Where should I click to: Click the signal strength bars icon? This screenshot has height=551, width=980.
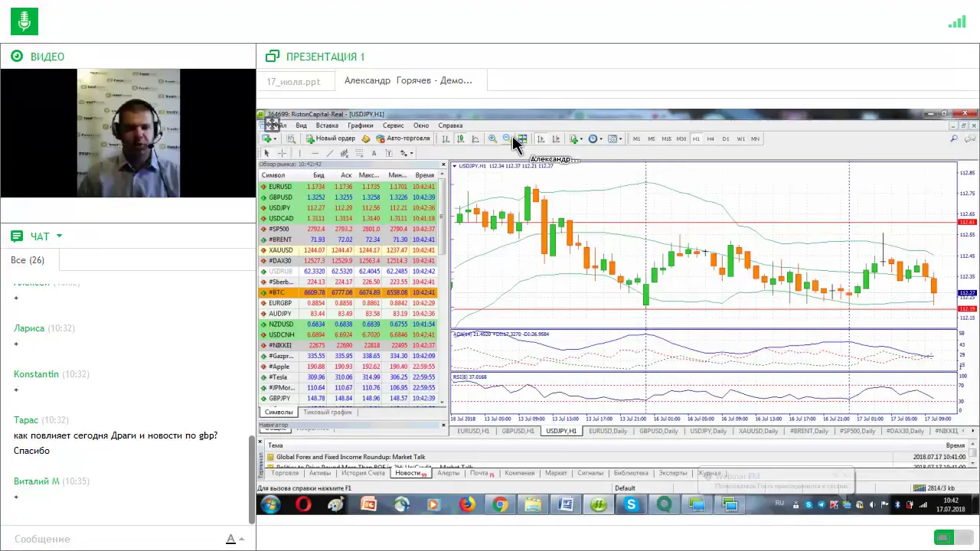pos(957,22)
